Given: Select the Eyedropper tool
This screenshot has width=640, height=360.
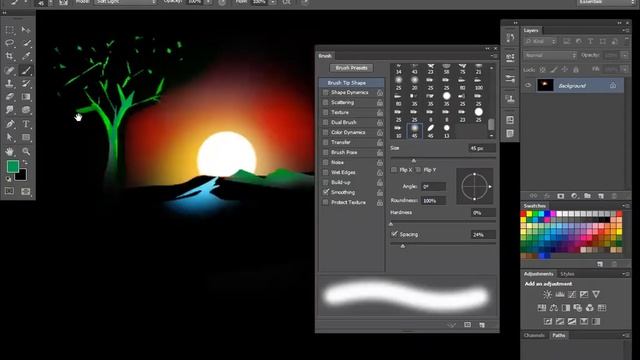Looking at the screenshot, I should pos(26,56).
